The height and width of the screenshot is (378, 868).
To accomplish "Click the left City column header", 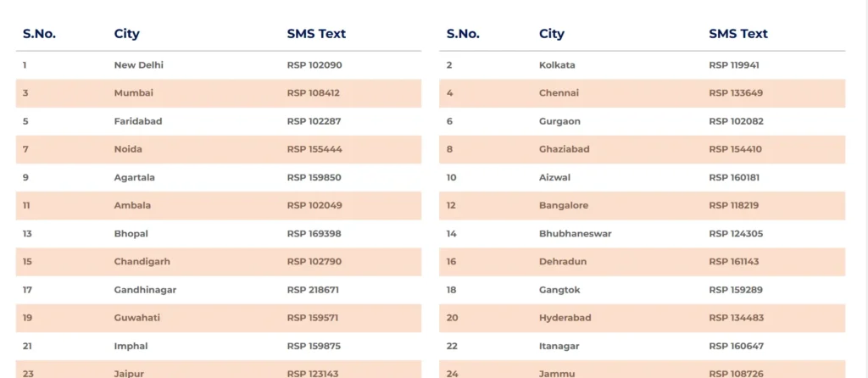I will click(127, 34).
